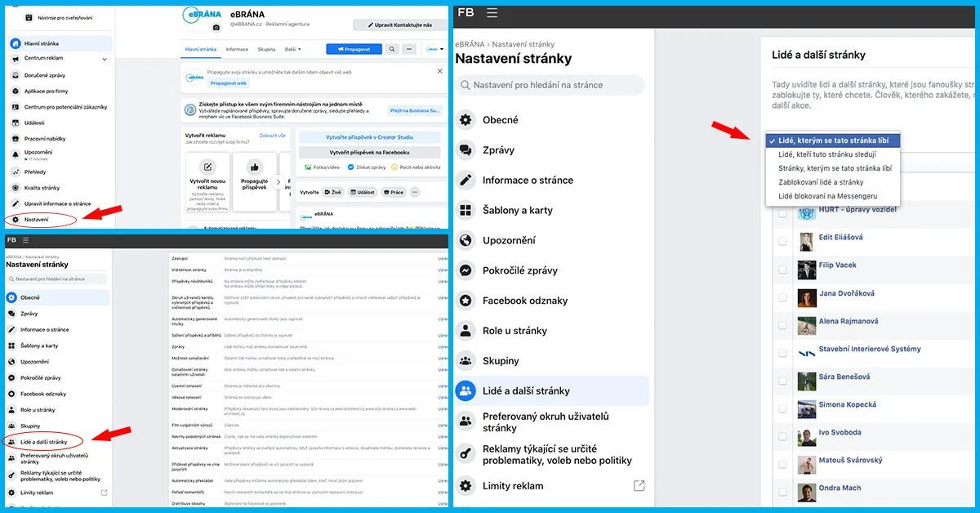980x513 pixels.
Task: Tick the checkbox next to Jana Dvořáková
Action: 783,297
